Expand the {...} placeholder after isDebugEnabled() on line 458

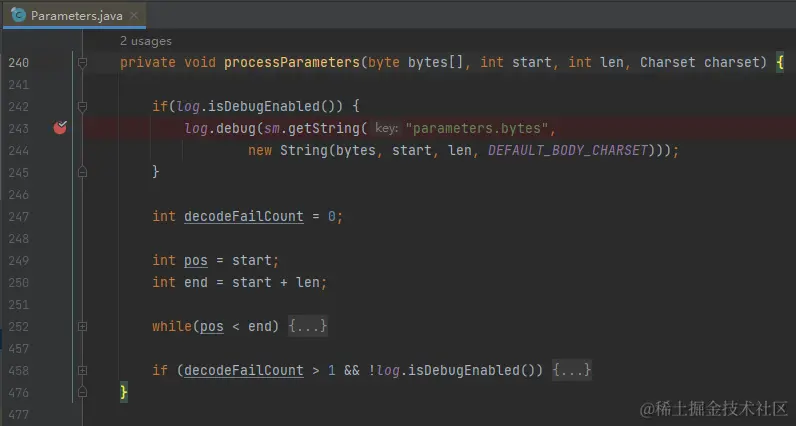click(572, 370)
